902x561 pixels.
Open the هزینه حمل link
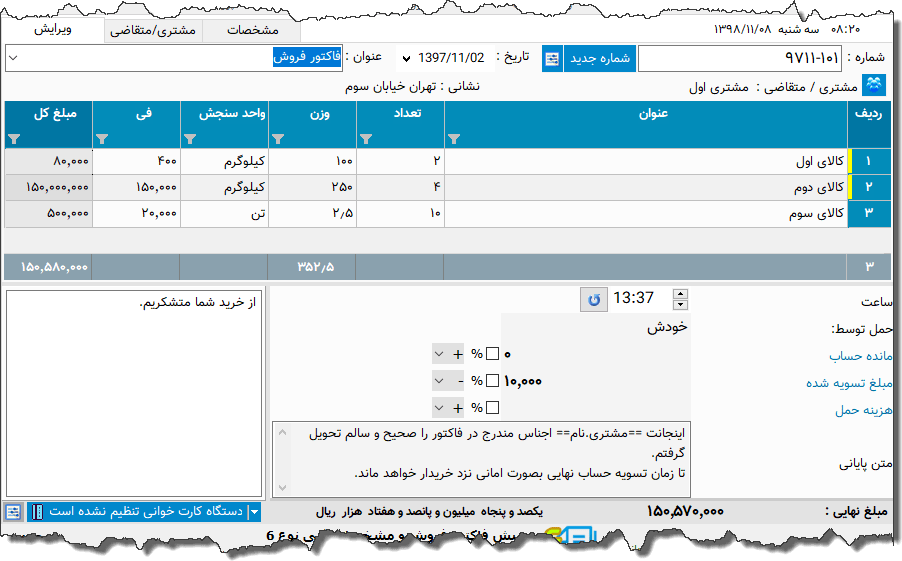(x=863, y=410)
